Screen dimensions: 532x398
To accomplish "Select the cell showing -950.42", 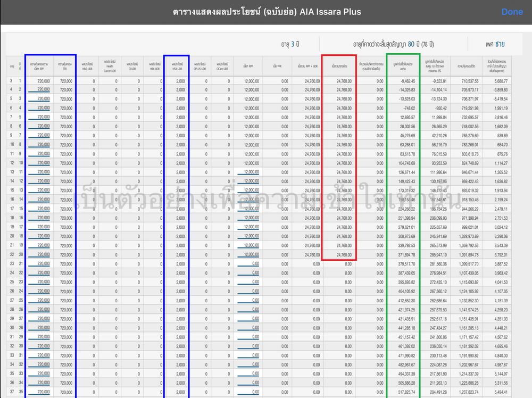I will (441, 108).
